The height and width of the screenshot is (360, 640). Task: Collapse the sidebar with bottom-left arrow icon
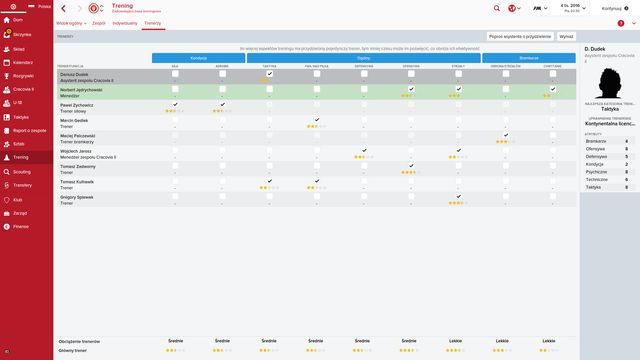[x=7, y=351]
